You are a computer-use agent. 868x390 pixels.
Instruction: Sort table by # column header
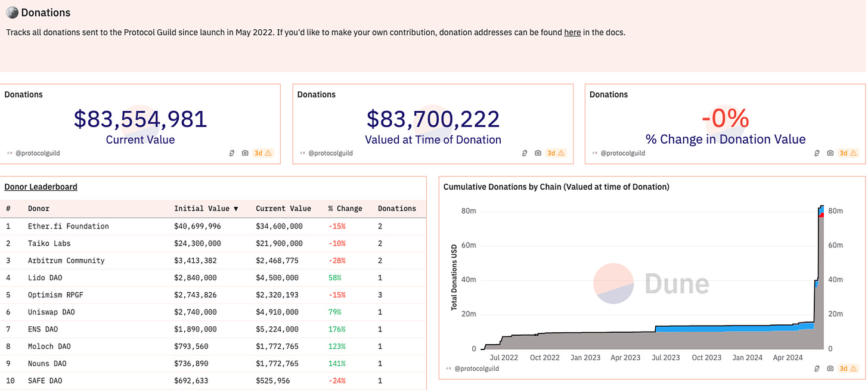click(x=8, y=209)
